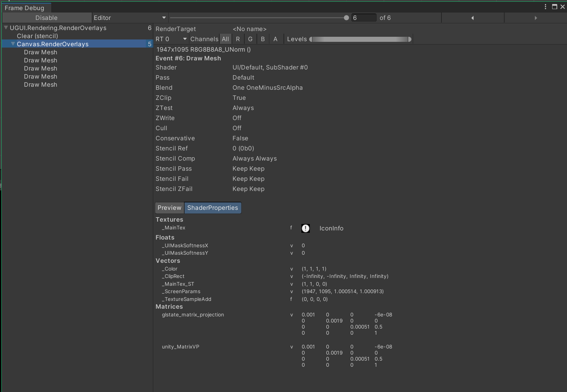Screen dimensions: 567x392
Task: Maximize the Frame Debug window
Action: pos(555,6)
